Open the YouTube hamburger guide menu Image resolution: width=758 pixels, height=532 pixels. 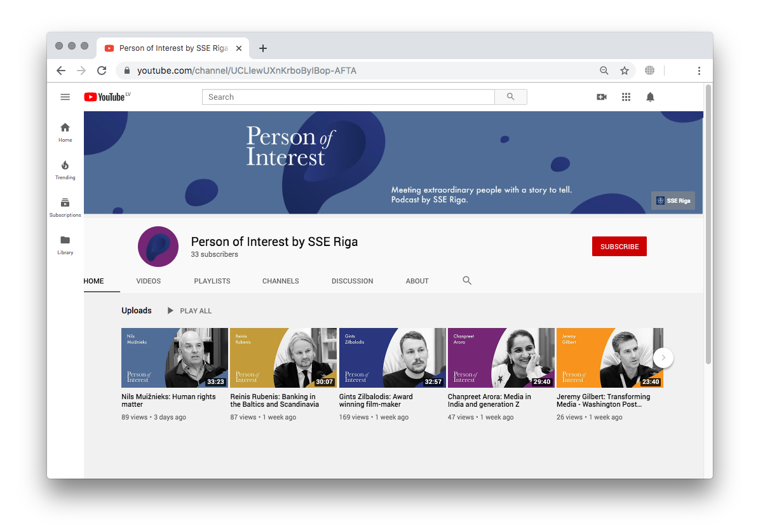(65, 97)
